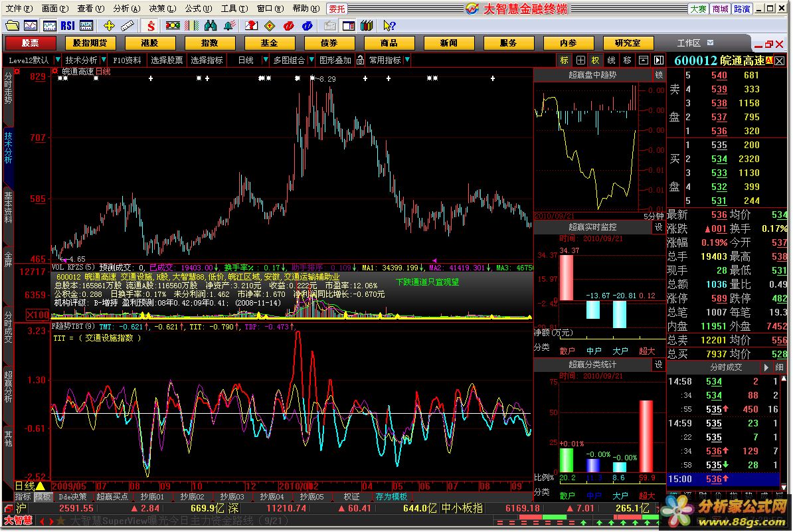
Task: Open the 公式(U) menu
Action: coord(198,9)
